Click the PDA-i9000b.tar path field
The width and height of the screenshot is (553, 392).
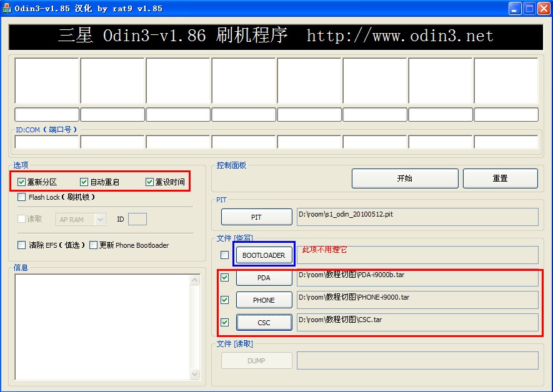(417, 278)
